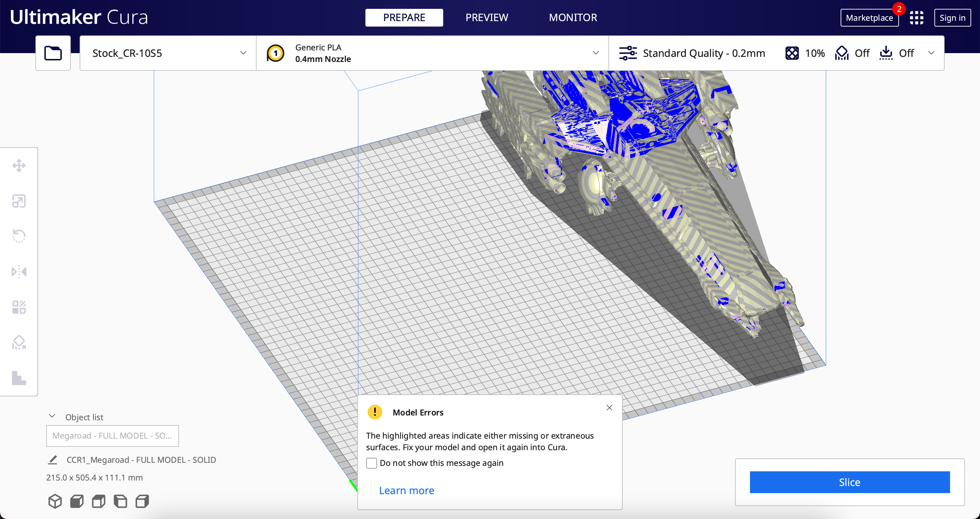Image resolution: width=980 pixels, height=519 pixels.
Task: Switch to left side view cube icon
Action: [120, 501]
